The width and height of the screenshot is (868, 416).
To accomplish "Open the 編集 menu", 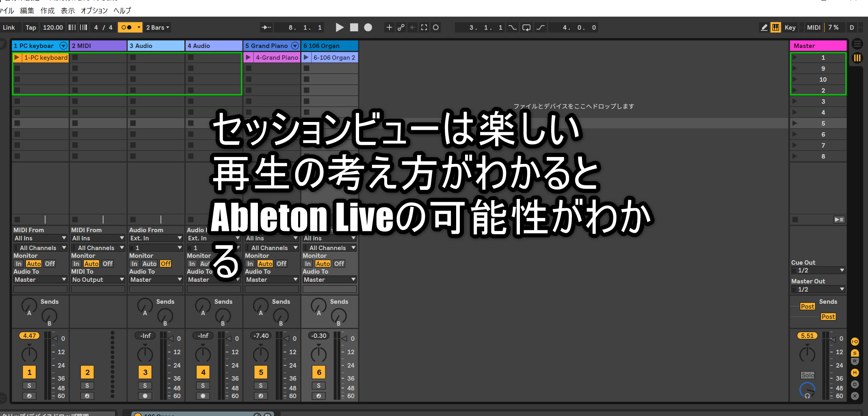I will pyautogui.click(x=27, y=11).
